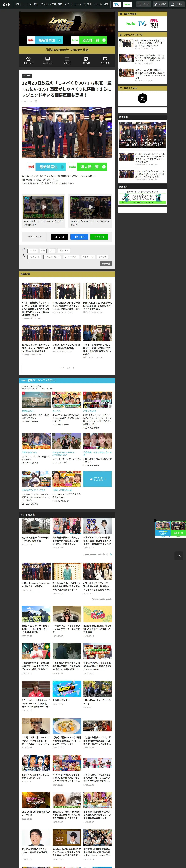Open the 番組表 schedule header button
186x868 pixels.
[x=177, y=4]
